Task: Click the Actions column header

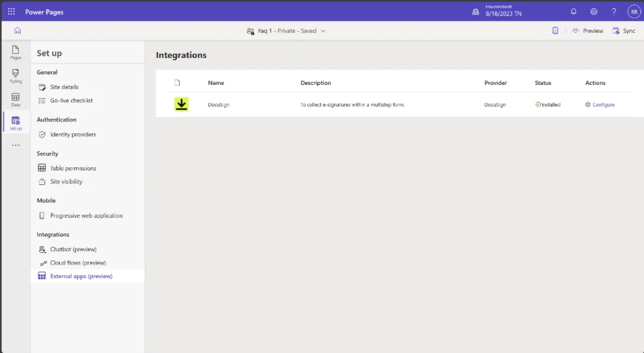Action: tap(596, 83)
